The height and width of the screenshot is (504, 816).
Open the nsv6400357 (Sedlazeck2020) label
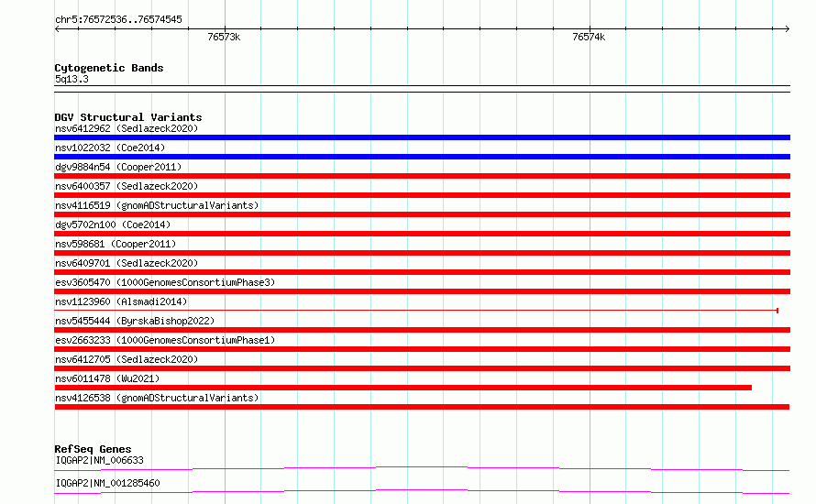(127, 186)
